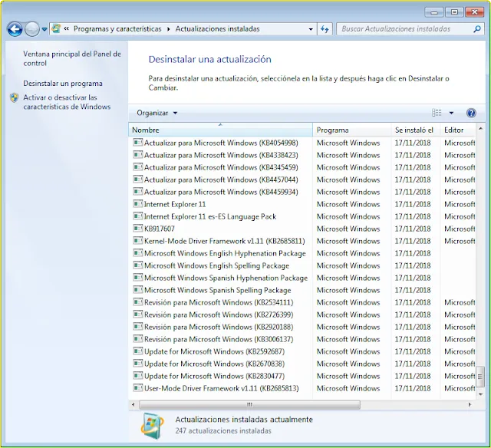Viewport: 491px width, 448px height.
Task: Click the vertical scrollbar down arrow
Action: tap(480, 394)
